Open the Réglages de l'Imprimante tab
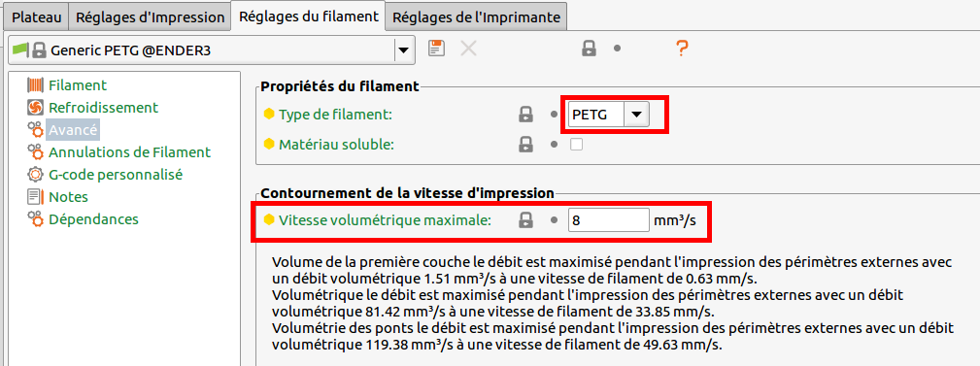This screenshot has height=366, width=980. pos(476,17)
